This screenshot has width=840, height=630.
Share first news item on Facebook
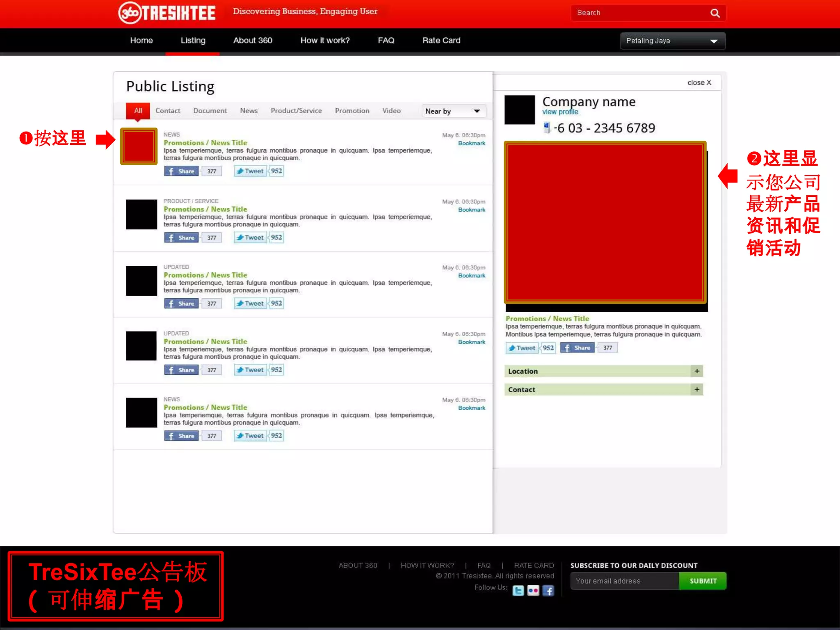click(x=181, y=171)
